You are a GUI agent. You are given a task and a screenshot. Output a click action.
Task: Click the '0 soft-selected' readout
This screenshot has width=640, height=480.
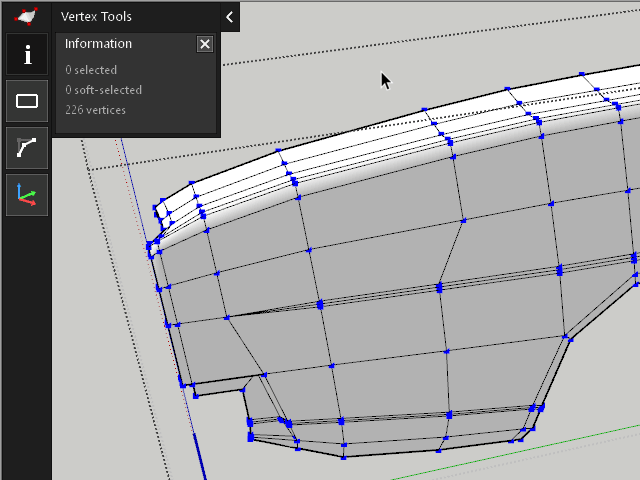[x=104, y=90]
